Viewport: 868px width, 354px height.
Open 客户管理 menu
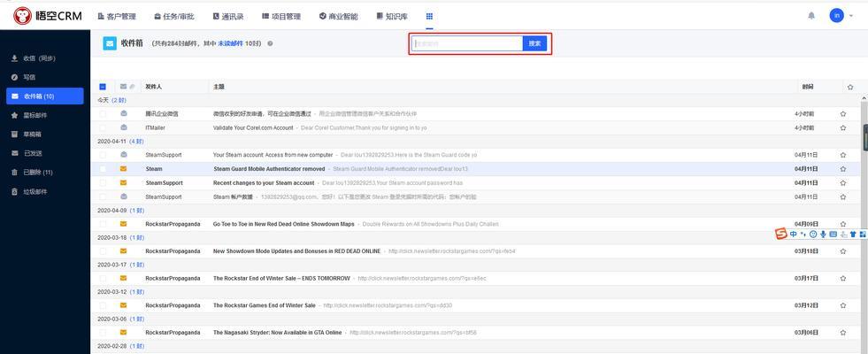coord(117,16)
